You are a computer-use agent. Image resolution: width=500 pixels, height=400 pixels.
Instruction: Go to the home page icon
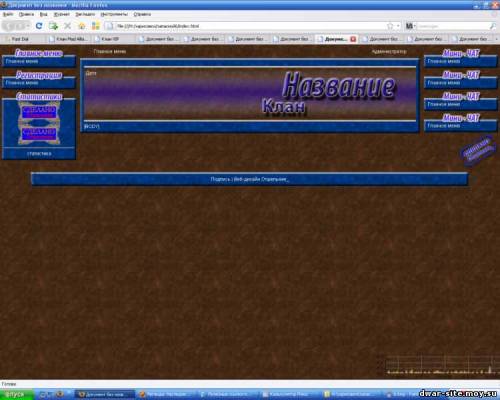click(x=82, y=26)
